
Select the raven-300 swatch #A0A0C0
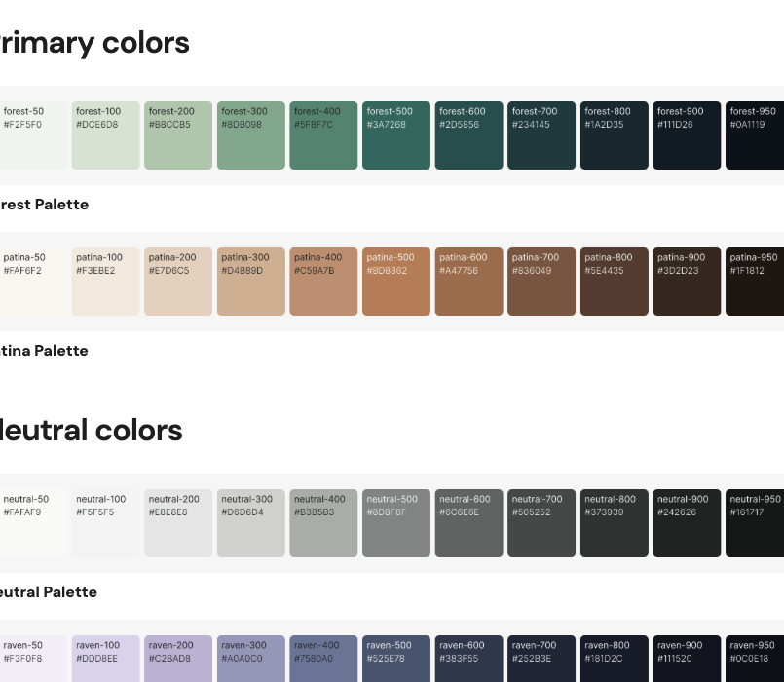[250, 659]
